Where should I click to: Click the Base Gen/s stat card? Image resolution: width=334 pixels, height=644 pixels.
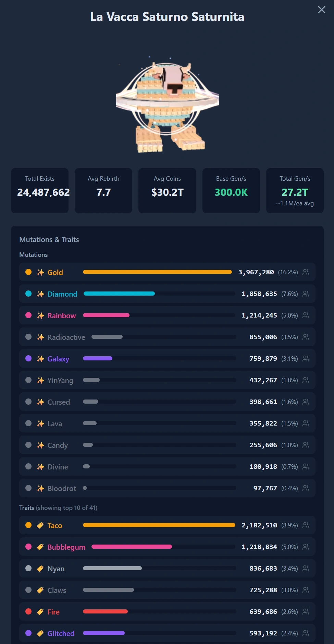[x=231, y=191]
